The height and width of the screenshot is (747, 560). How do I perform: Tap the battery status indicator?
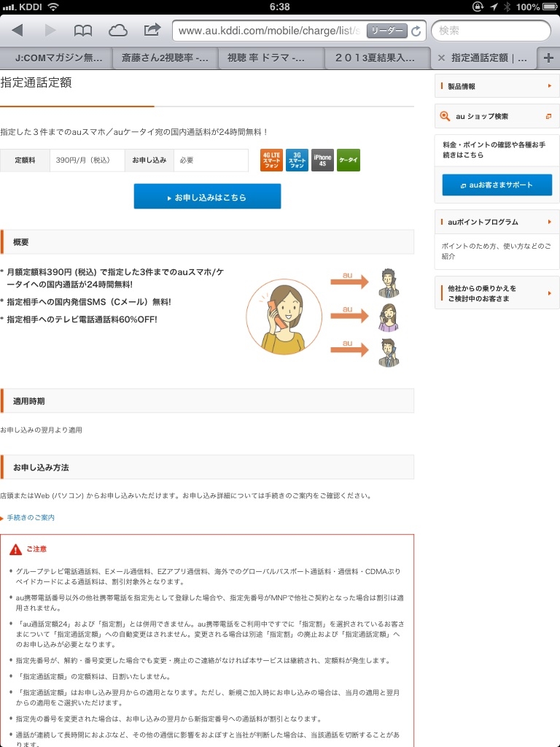[x=550, y=7]
